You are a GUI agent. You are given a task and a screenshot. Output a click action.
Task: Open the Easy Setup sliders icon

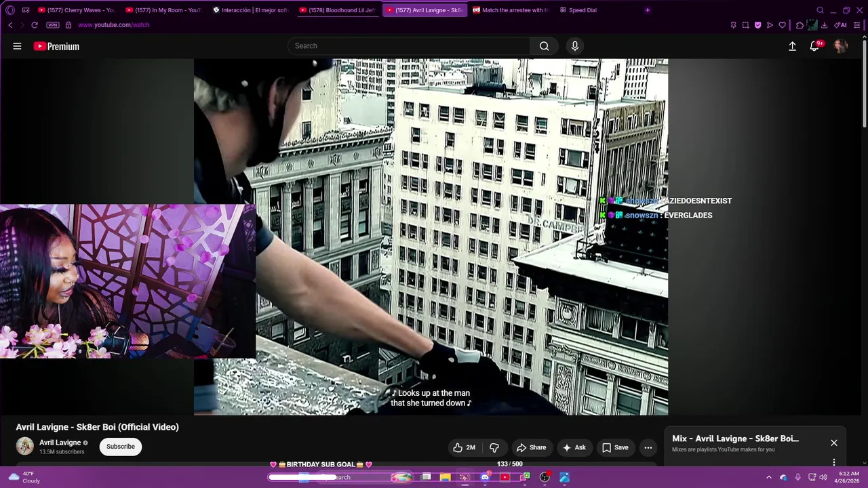point(857,25)
